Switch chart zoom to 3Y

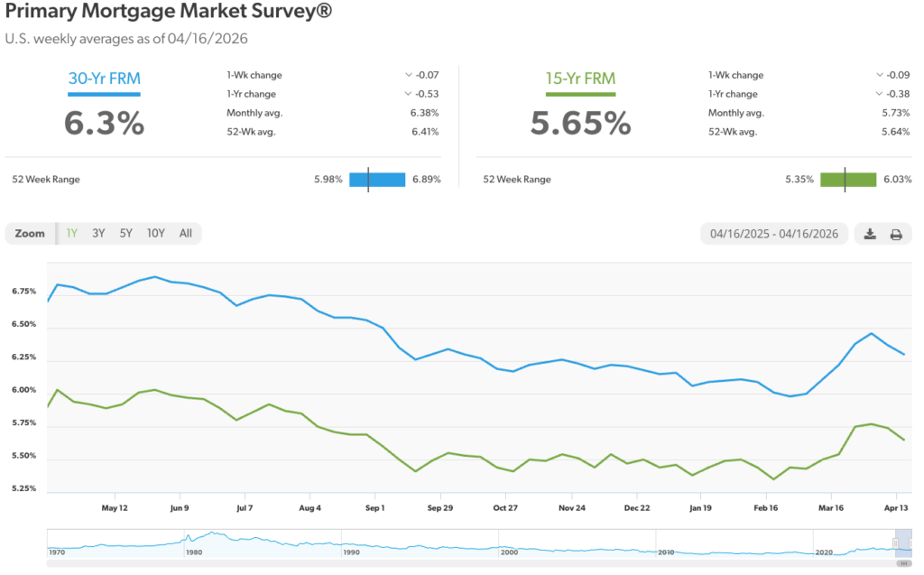[98, 233]
